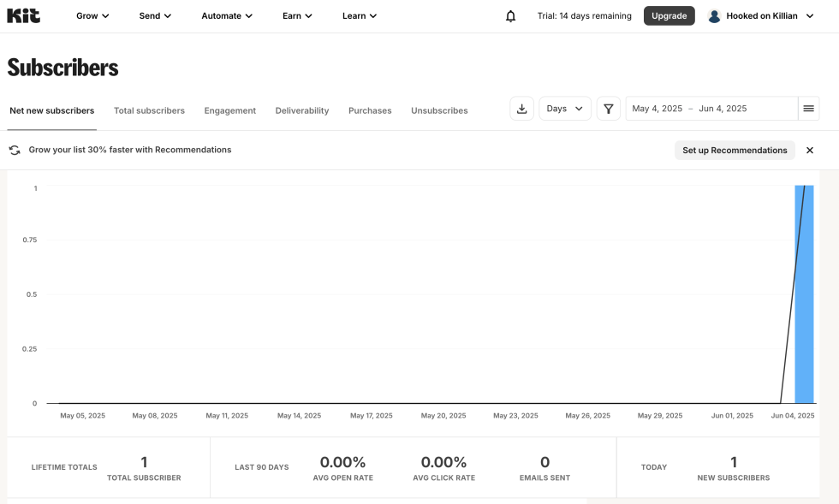The width and height of the screenshot is (839, 504).
Task: Expand the Earn menu
Action: click(297, 16)
